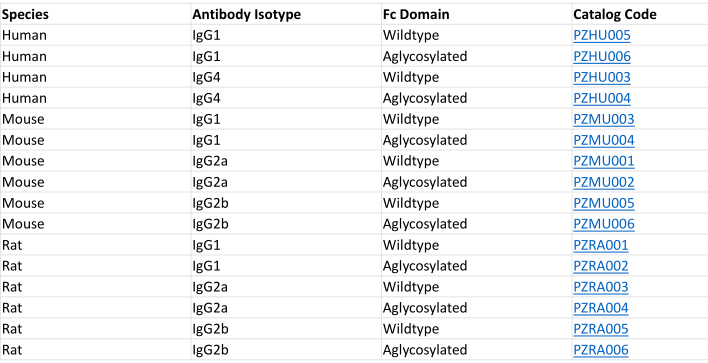Select the Fc Domain header cell
Viewport: 708px width, 363px height.
[477, 14]
